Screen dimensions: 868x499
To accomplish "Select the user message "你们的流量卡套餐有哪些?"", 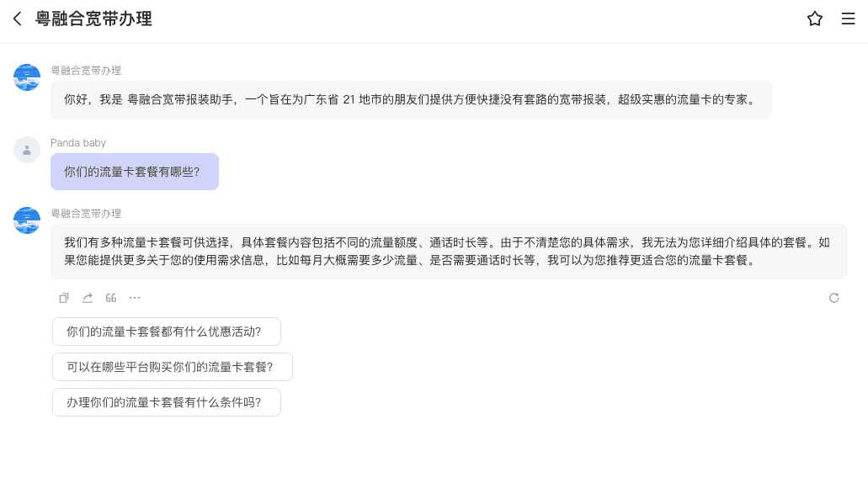I will coord(134,172).
